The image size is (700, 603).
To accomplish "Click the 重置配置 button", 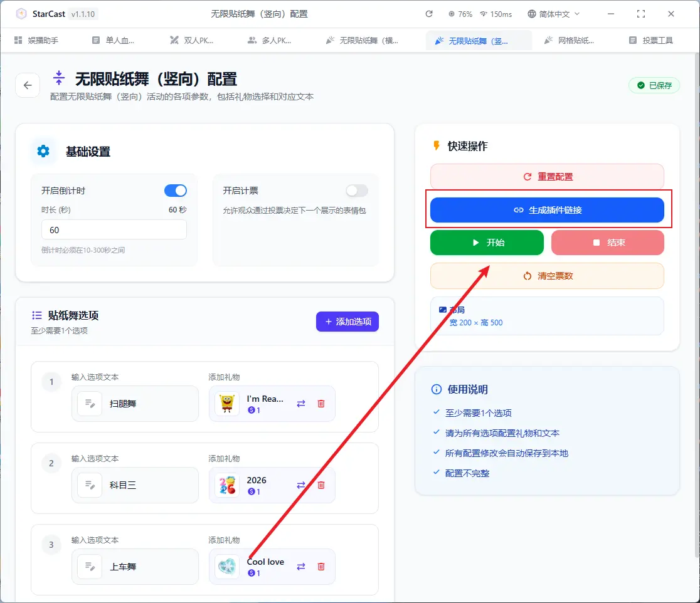I will 547,177.
